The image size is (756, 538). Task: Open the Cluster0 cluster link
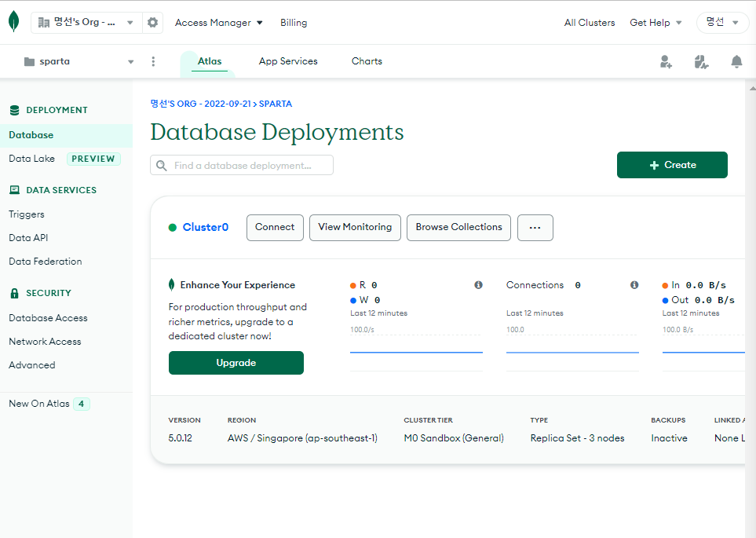click(x=206, y=227)
